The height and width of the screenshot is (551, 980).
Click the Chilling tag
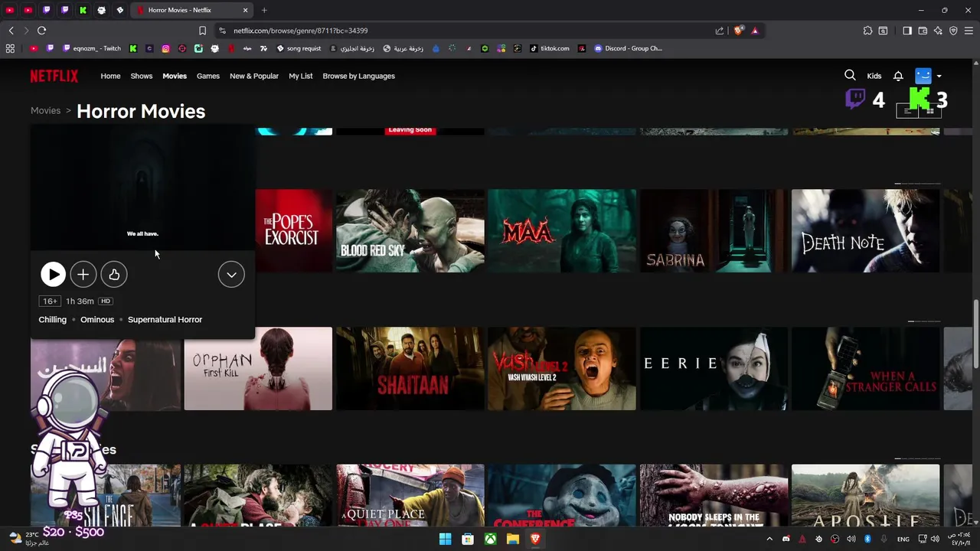point(53,319)
